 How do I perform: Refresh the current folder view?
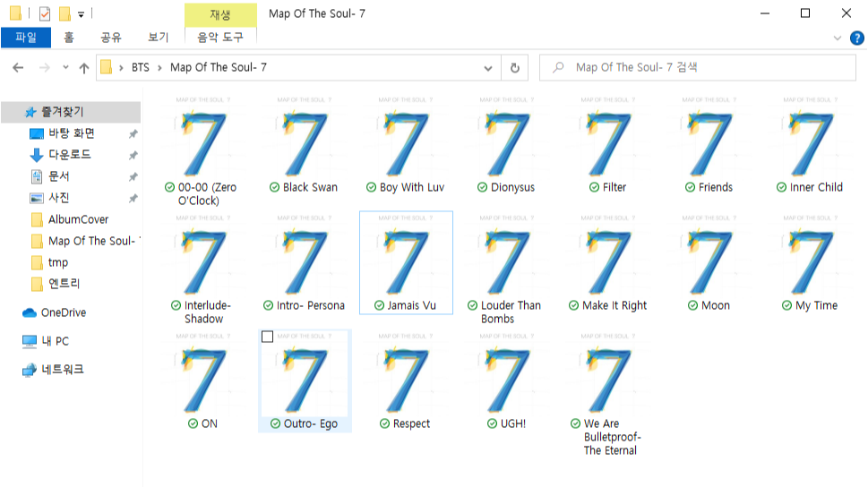pos(515,67)
